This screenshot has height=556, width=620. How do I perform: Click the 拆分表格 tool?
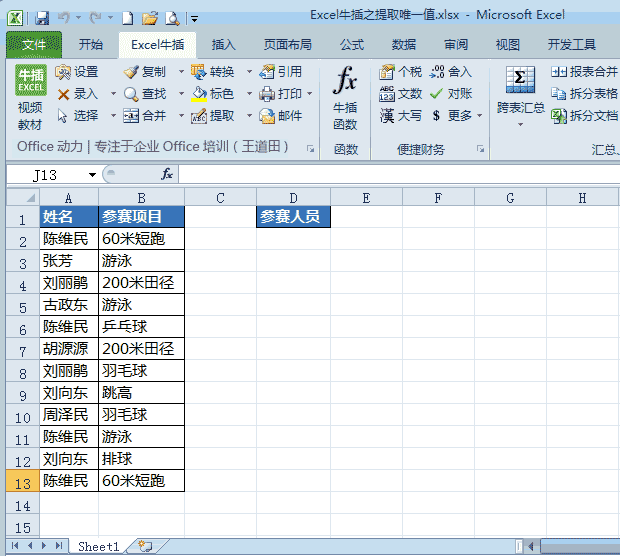point(584,94)
